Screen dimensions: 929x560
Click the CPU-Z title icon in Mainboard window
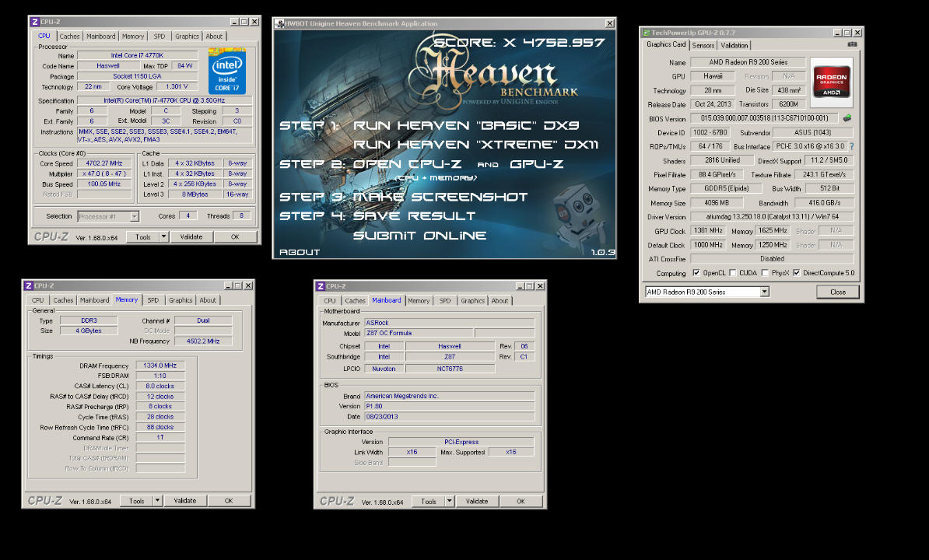[321, 286]
